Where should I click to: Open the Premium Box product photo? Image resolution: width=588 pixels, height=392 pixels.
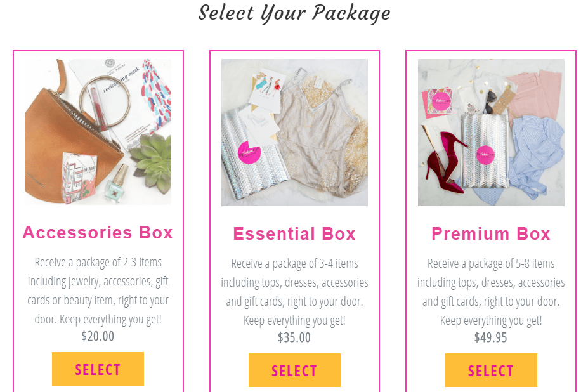(x=491, y=133)
